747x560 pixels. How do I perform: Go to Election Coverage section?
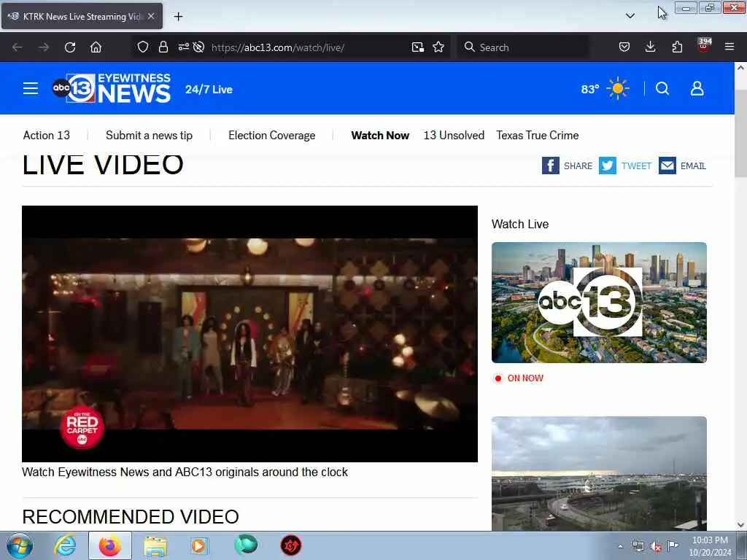[271, 135]
